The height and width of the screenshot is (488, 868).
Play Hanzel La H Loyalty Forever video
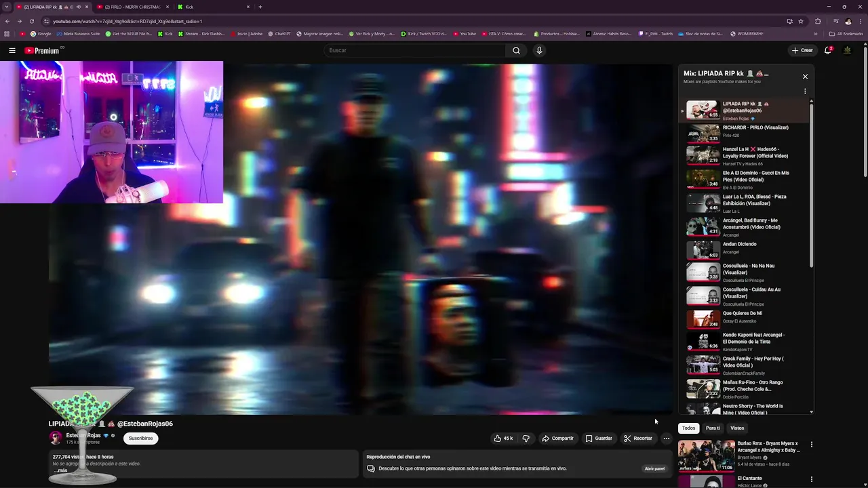click(x=746, y=156)
